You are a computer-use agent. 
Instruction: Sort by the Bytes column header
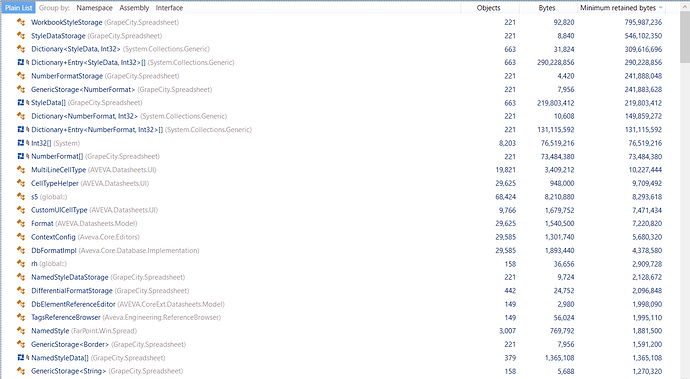(x=547, y=8)
